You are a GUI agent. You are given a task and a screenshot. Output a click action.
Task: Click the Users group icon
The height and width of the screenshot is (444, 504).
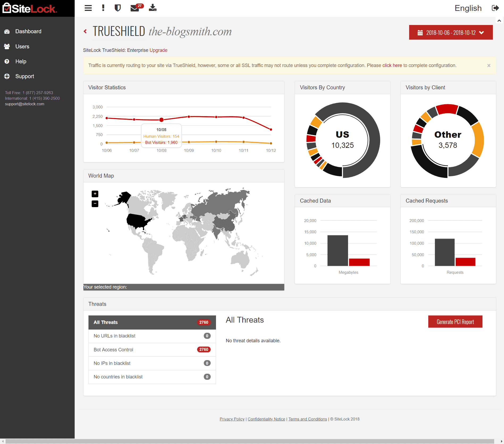click(7, 47)
